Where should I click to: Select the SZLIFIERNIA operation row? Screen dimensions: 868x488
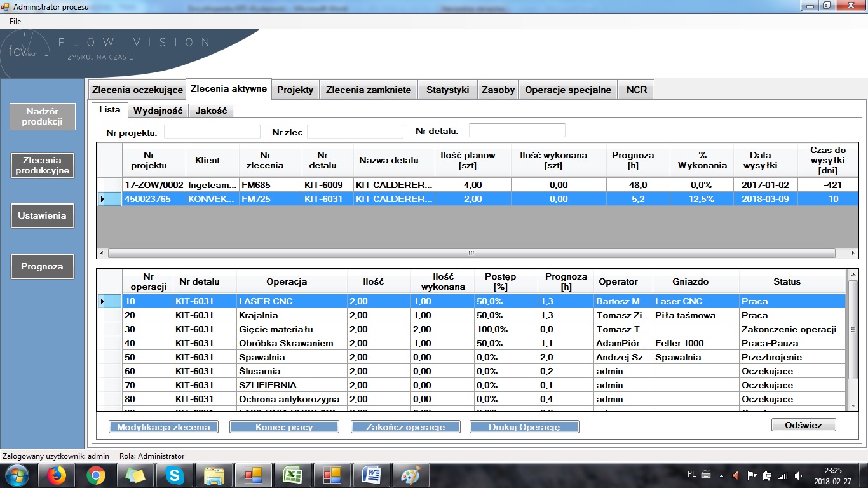click(471, 385)
